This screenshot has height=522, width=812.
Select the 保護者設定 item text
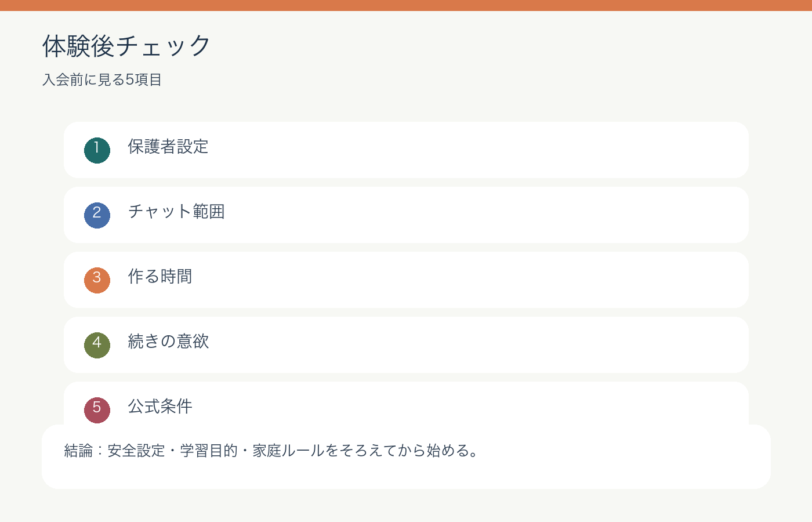(x=168, y=147)
